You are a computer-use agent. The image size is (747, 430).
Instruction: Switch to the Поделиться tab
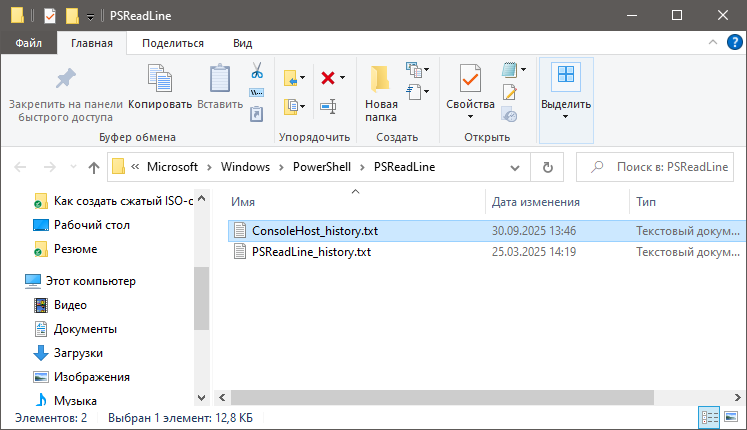coord(173,43)
